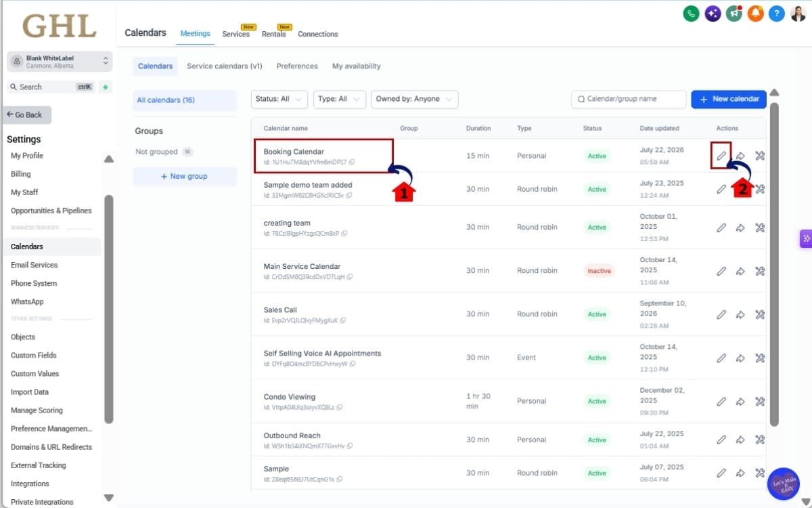
Task: Open the green phone dialer icon
Action: [x=691, y=13]
